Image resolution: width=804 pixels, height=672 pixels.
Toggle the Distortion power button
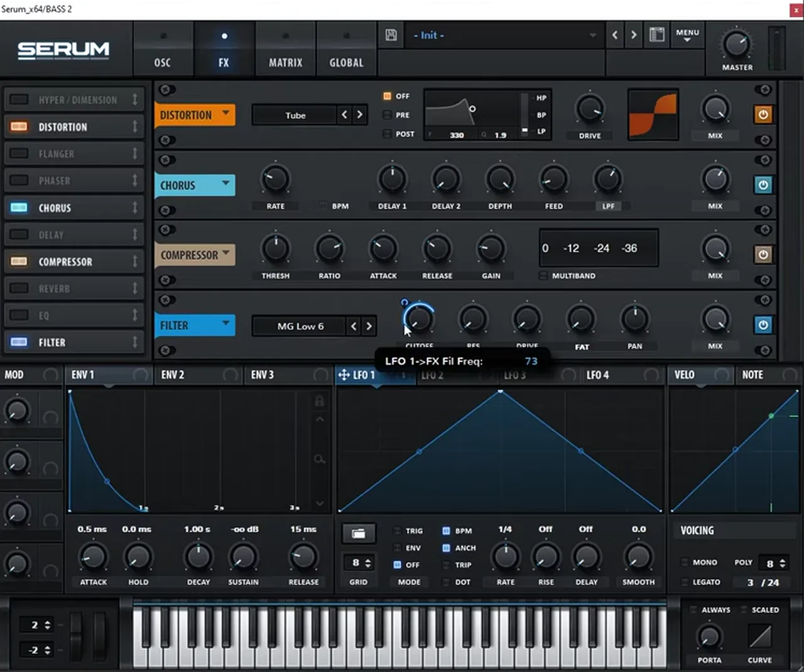763,115
